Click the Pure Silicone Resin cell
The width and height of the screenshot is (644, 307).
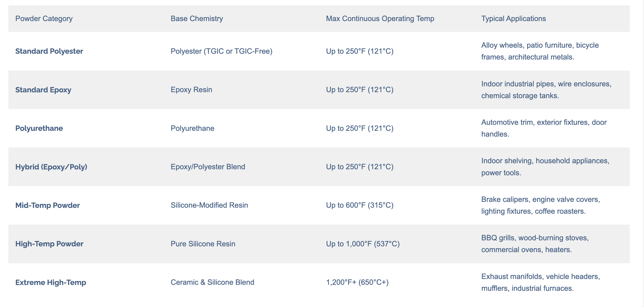pyautogui.click(x=203, y=244)
